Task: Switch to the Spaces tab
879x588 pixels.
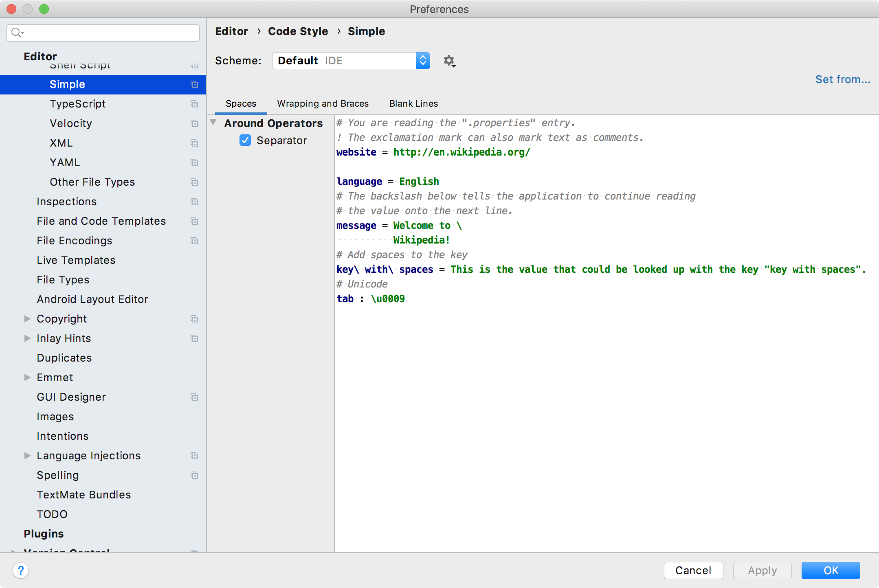Action: 241,104
